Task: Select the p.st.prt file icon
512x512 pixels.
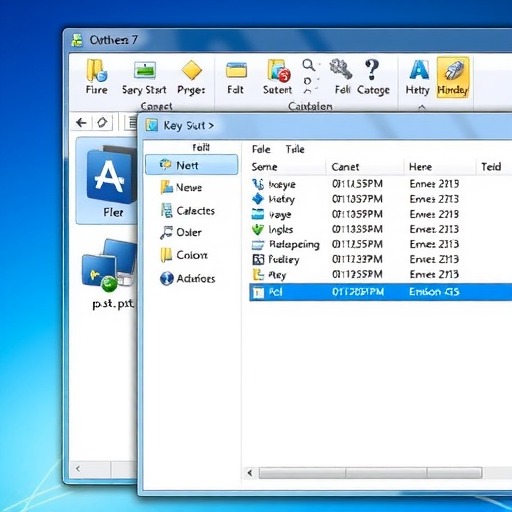Action: [109, 266]
